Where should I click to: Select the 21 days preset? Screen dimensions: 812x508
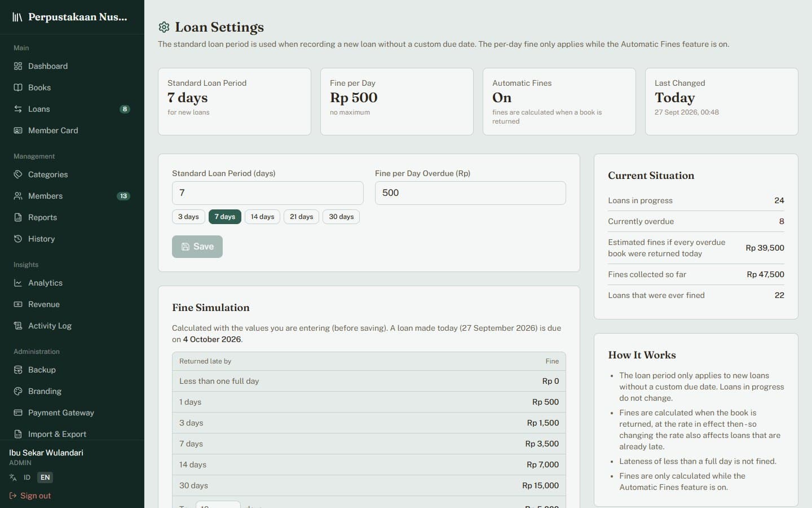tap(302, 217)
